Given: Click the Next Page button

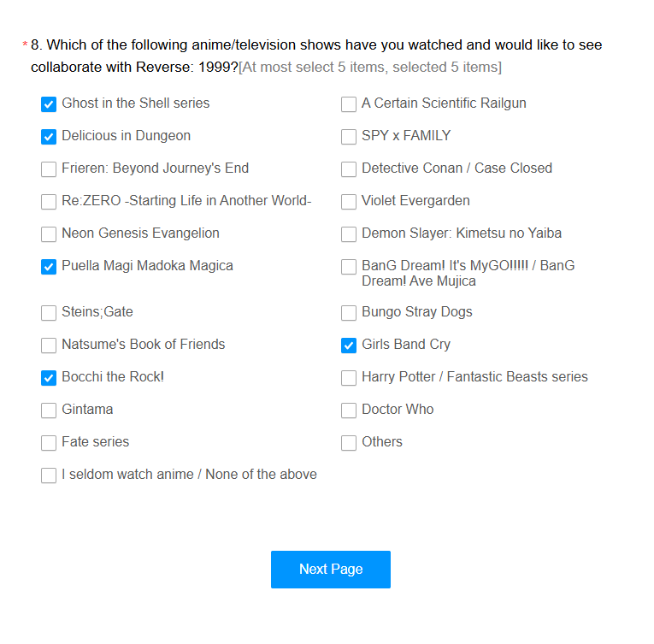Looking at the screenshot, I should [331, 570].
